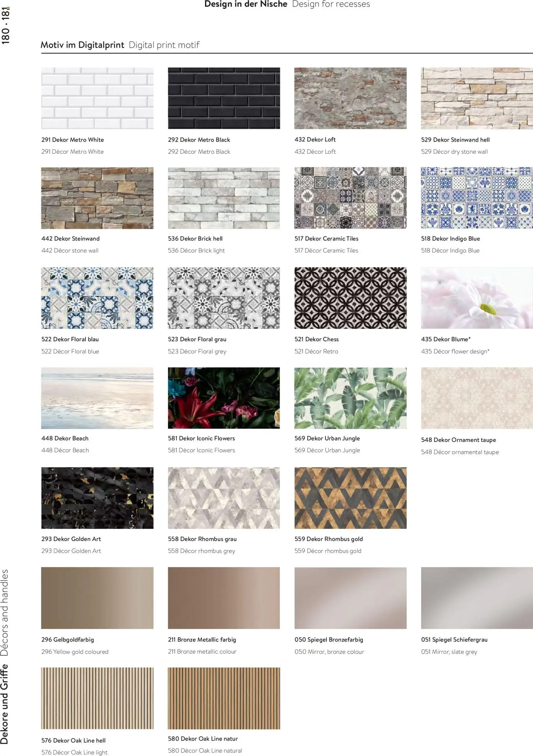This screenshot has width=533, height=756.
Task: Click the '576 Dekor Oak Line hell' label
Action: click(73, 740)
